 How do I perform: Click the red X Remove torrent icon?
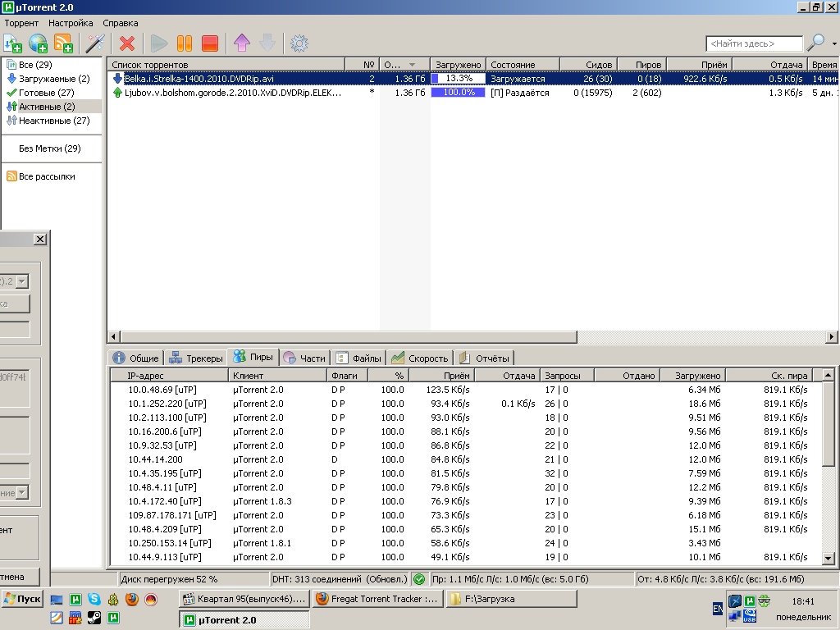(x=127, y=43)
